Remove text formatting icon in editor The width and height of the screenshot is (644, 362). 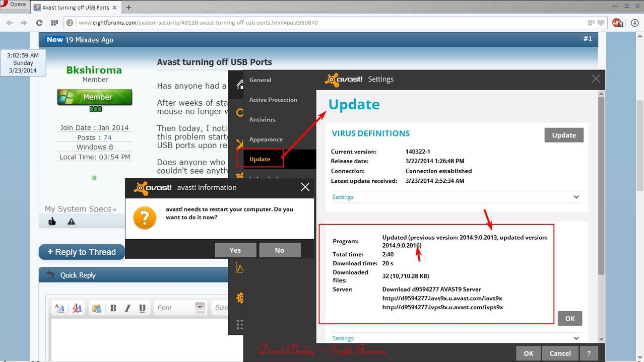(77, 308)
